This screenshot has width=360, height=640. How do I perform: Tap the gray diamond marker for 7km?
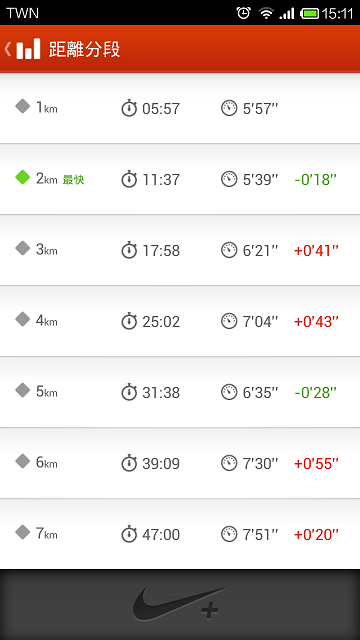coord(22,532)
